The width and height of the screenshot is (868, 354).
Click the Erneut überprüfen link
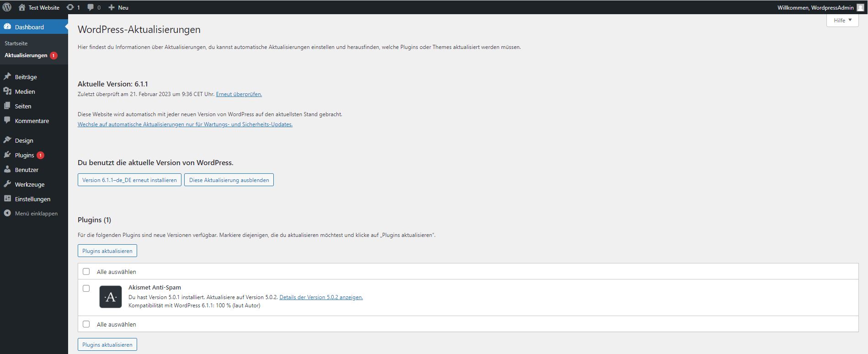point(239,94)
